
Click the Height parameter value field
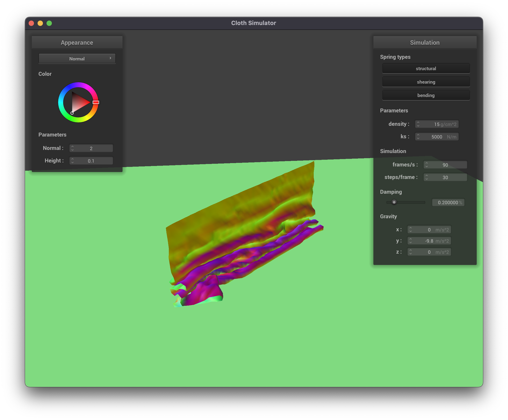pyautogui.click(x=91, y=161)
